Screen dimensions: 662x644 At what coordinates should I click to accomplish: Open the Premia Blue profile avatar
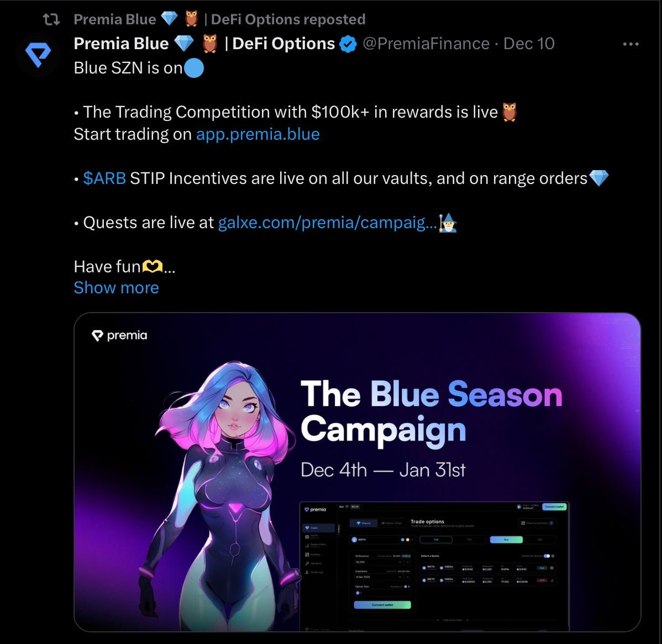[x=38, y=55]
